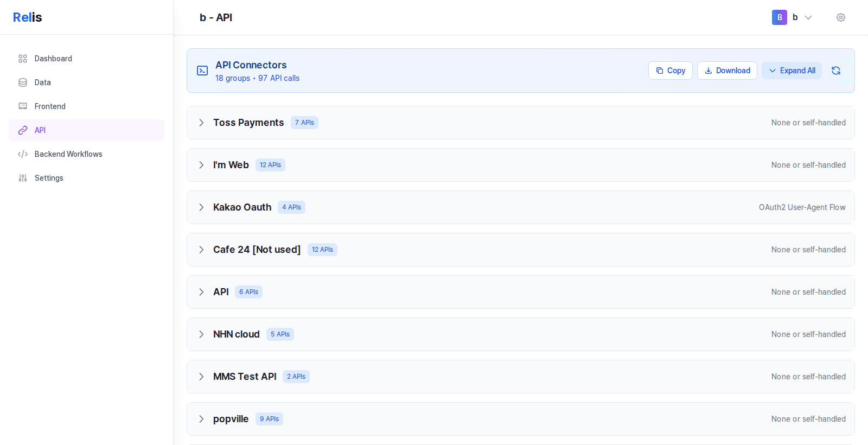Click the Frontend monitor icon in the sidebar
This screenshot has height=445, width=868.
[23, 106]
